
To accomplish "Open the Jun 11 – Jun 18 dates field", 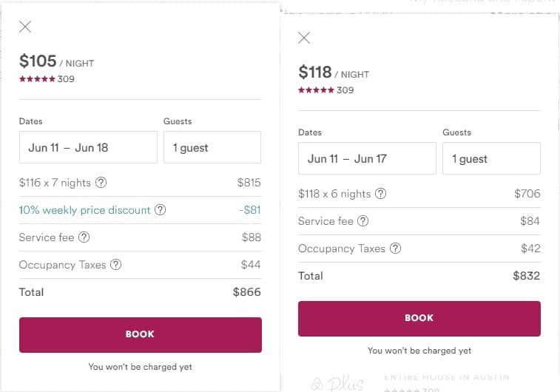I will 88,147.
